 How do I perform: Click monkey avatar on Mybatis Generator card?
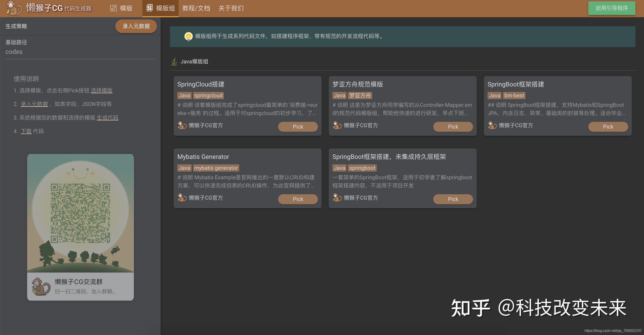182,198
